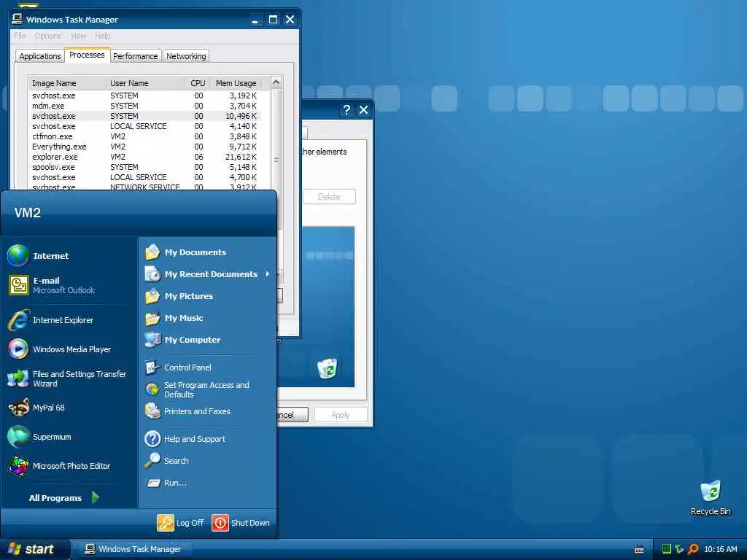747x560 pixels.
Task: Click the help question mark in dialog
Action: click(347, 110)
